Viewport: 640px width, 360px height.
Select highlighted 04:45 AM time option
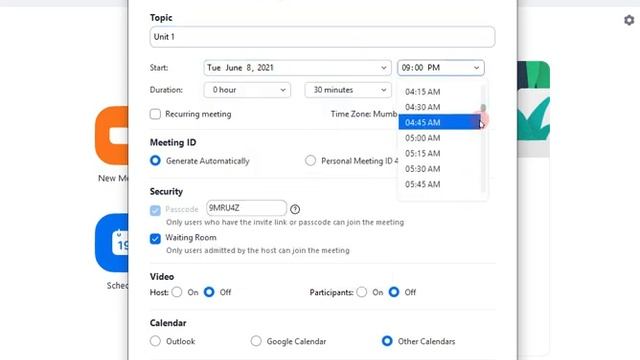(x=439, y=122)
